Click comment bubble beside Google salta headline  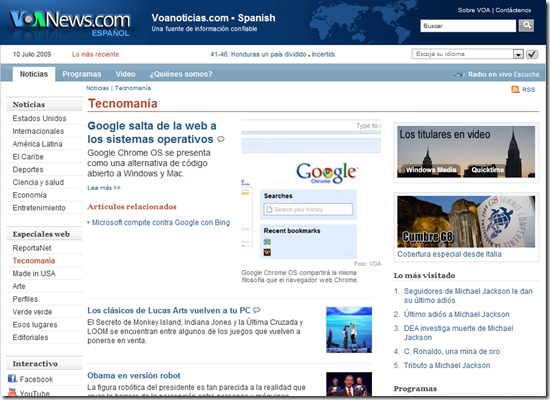(x=221, y=139)
